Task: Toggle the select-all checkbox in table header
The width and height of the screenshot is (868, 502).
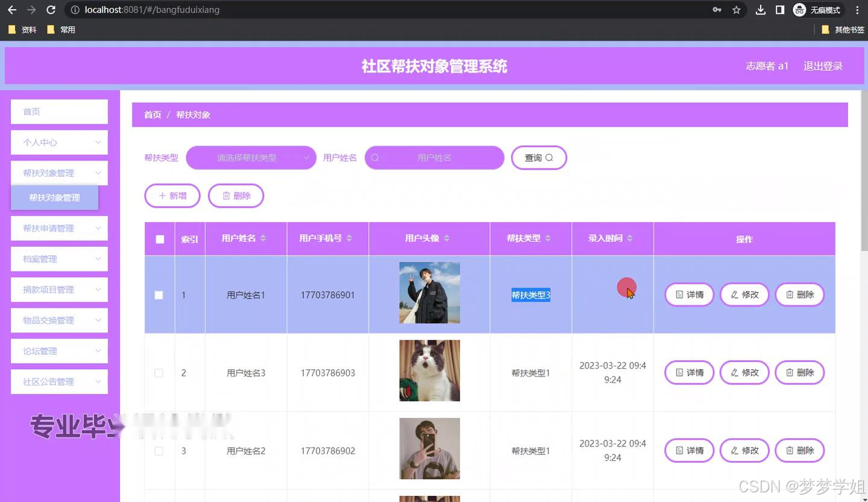Action: pyautogui.click(x=159, y=239)
